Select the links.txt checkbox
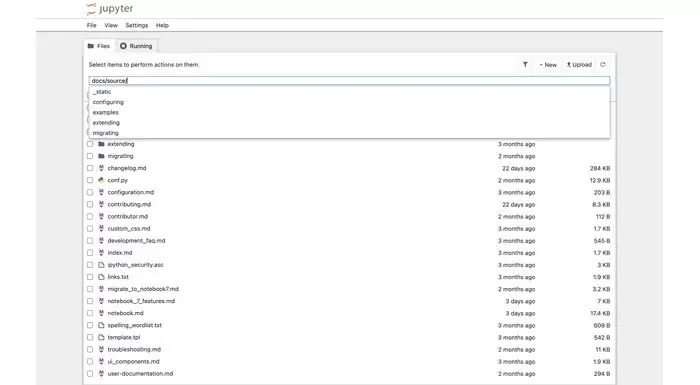This screenshot has width=700, height=385. 90,277
